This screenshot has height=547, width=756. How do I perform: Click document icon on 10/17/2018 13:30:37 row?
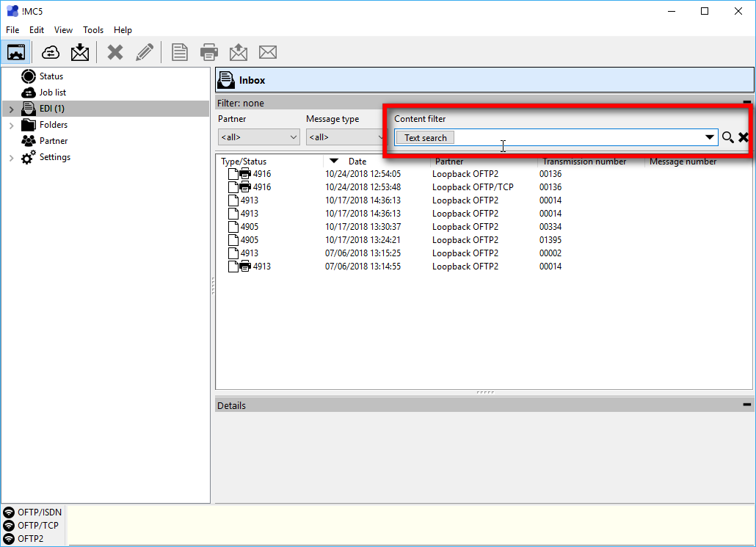pos(233,227)
